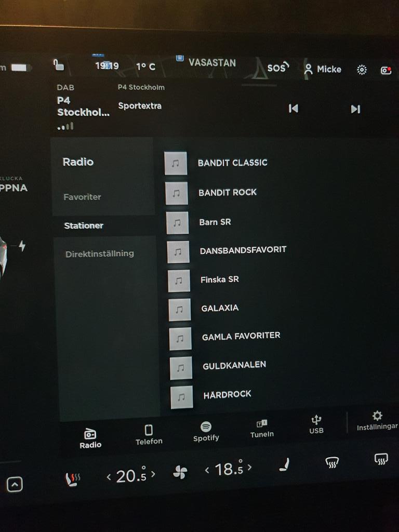Open the display brightness sun icon
The height and width of the screenshot is (532, 399).
pyautogui.click(x=362, y=70)
